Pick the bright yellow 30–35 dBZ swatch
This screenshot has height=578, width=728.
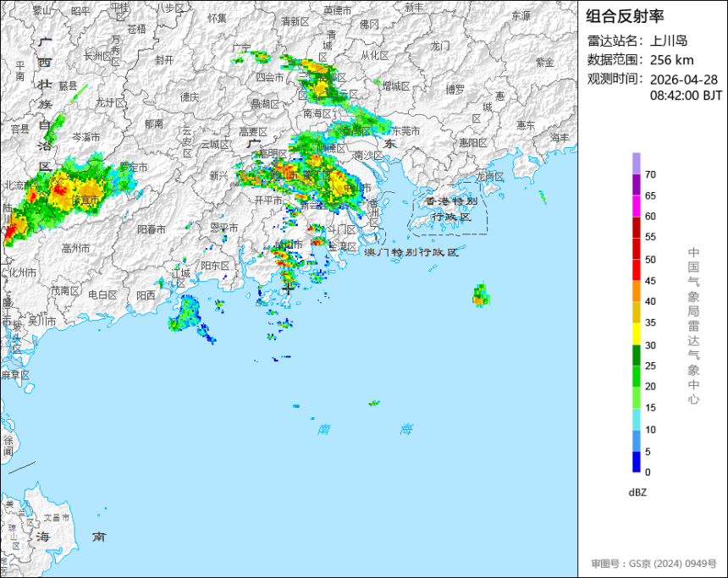(x=636, y=333)
